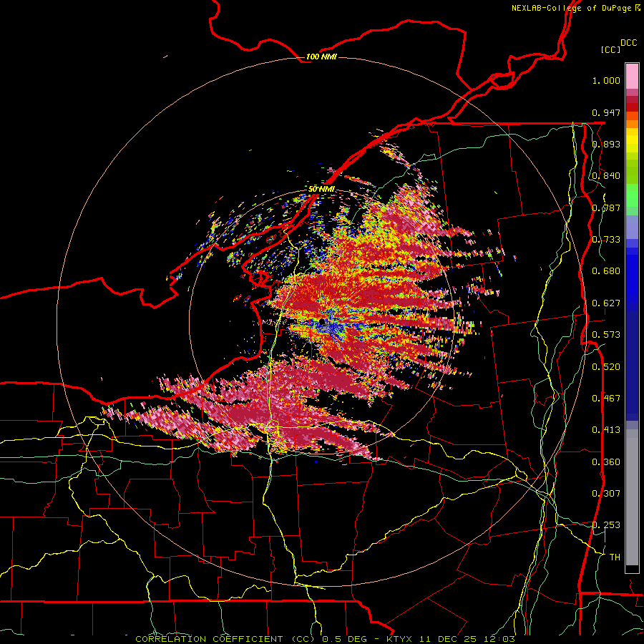Select the 0.520 scale value

click(x=606, y=367)
